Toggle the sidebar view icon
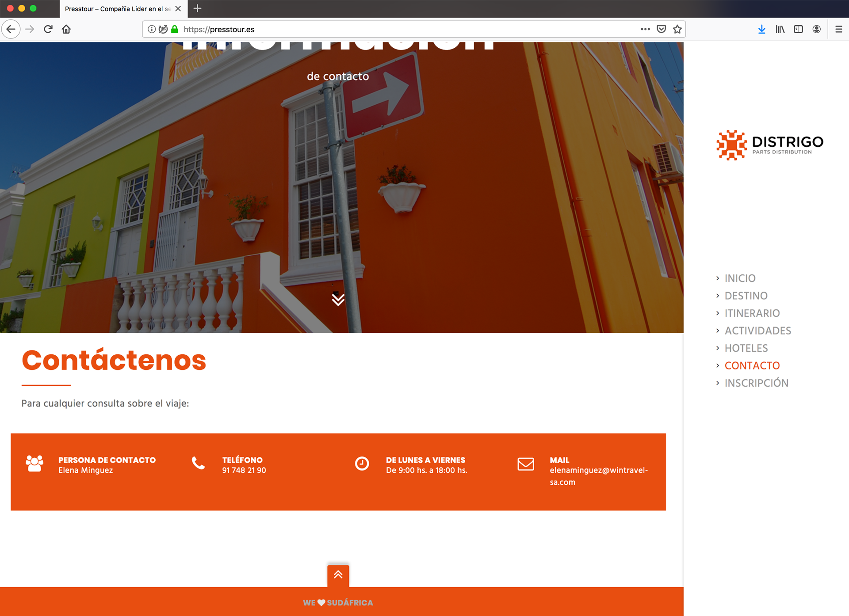Image resolution: width=849 pixels, height=616 pixels. tap(798, 29)
